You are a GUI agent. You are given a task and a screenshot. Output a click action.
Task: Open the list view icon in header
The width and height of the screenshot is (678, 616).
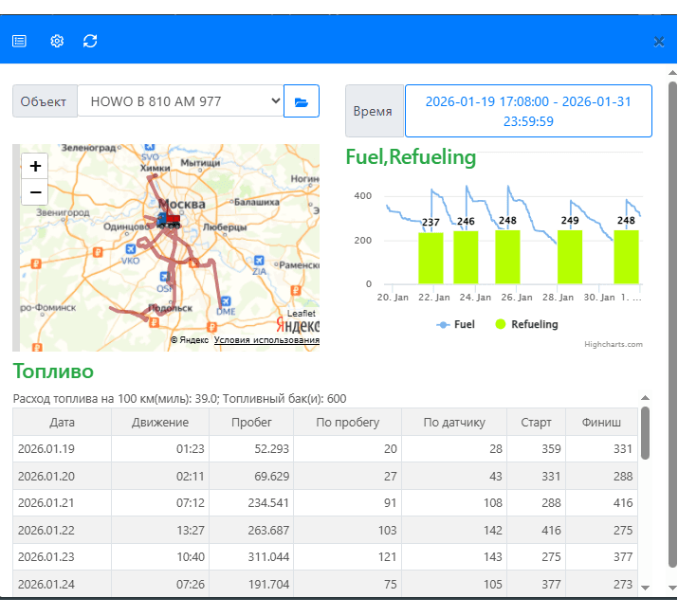point(19,41)
